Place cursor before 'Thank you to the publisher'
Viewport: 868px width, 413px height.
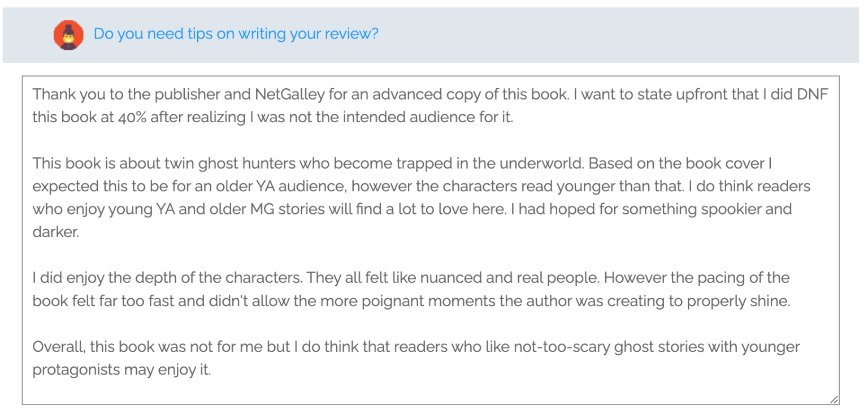coord(34,94)
